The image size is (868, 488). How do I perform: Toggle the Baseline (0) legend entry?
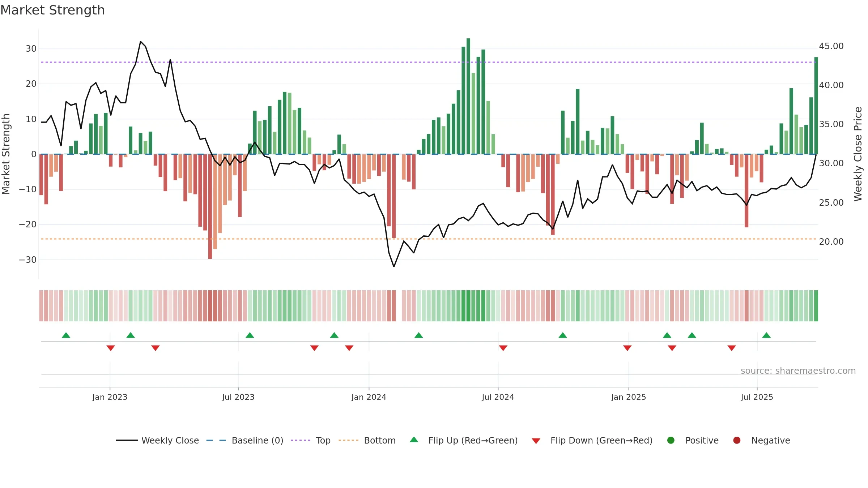[x=244, y=440]
